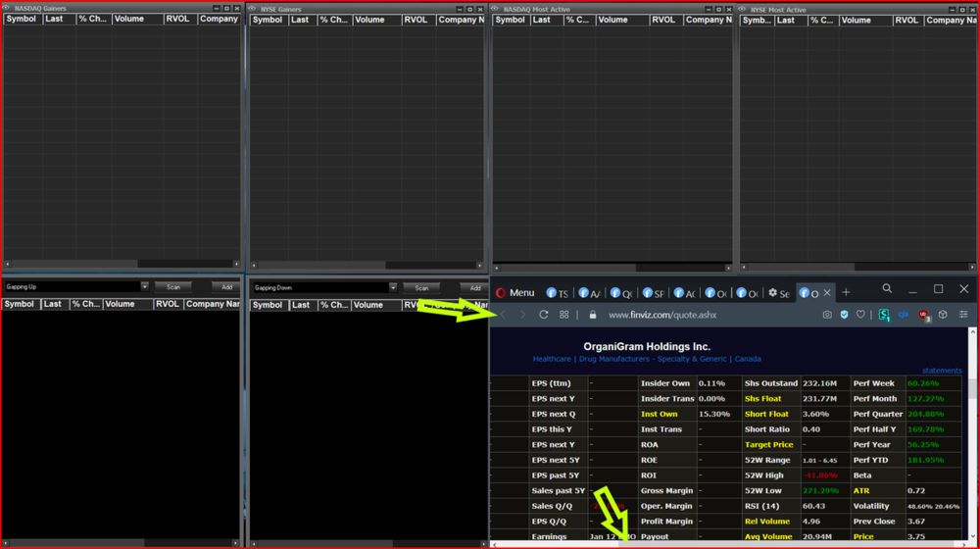Sort Gapping Up list by Volume column
980x549 pixels.
pyautogui.click(x=128, y=304)
